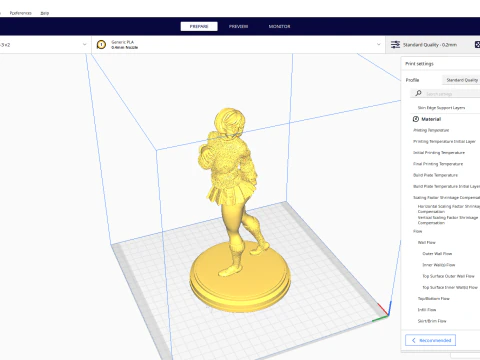Viewport: 480px width, 360px height.
Task: Click the partly cut-off icon beside Standard Quality - 0.2mm
Action: coord(477,44)
